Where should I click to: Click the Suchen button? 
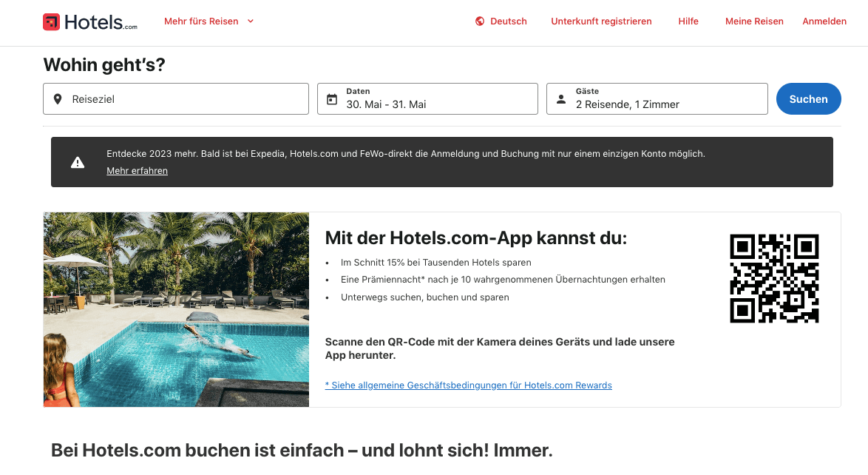point(808,98)
